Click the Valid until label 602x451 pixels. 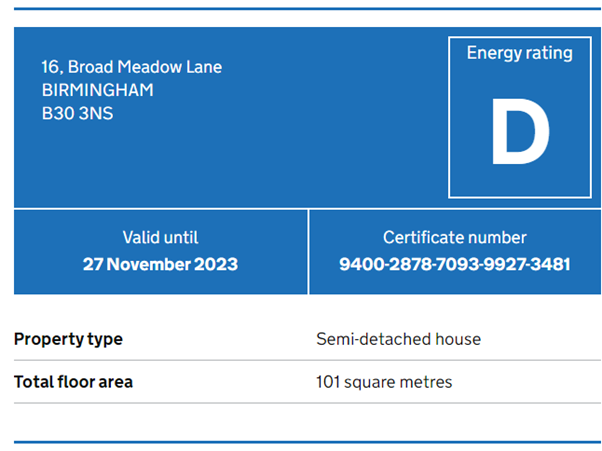coord(160,238)
